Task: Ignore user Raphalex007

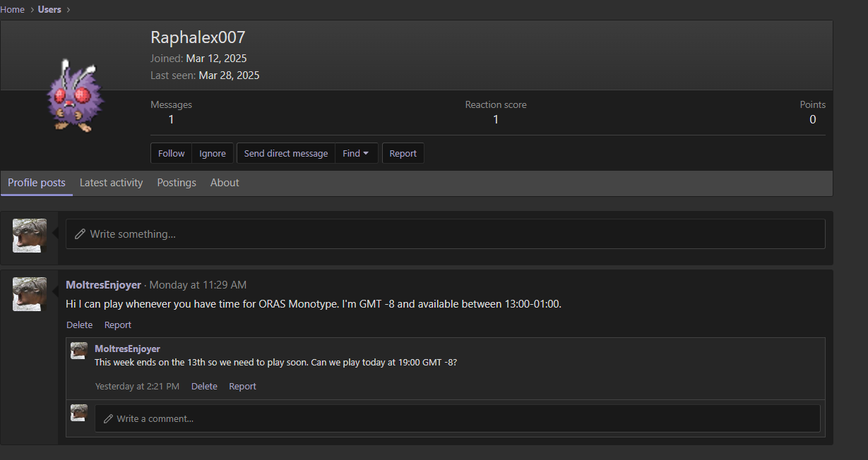Action: tap(213, 154)
